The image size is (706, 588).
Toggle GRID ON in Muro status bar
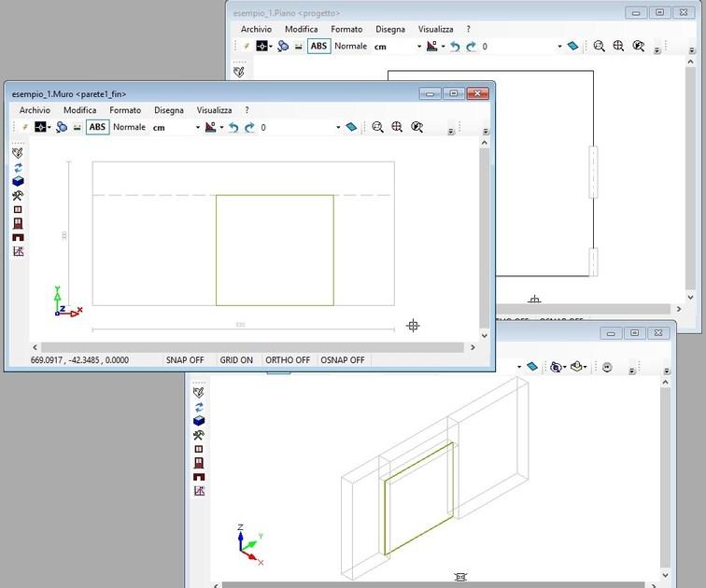click(x=235, y=360)
